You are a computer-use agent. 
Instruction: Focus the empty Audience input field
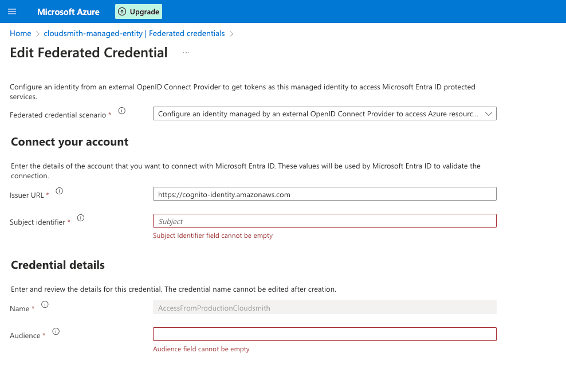click(324, 334)
